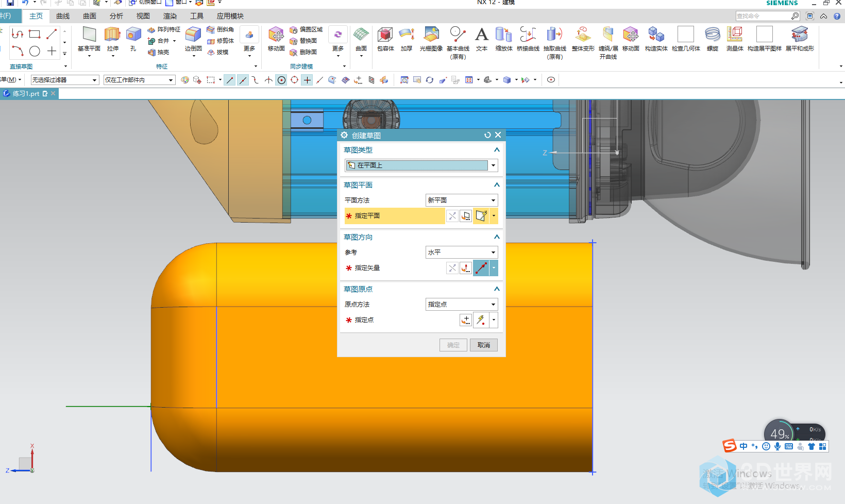
Task: Open the 平面方法 dropdown showing 新平面
Action: click(462, 200)
